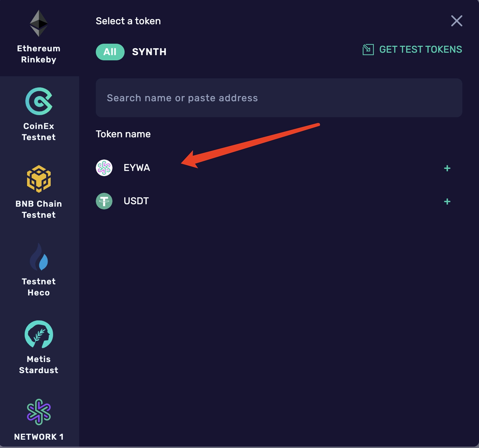479x448 pixels.
Task: Click the EYWA token logo
Action: pyautogui.click(x=104, y=168)
